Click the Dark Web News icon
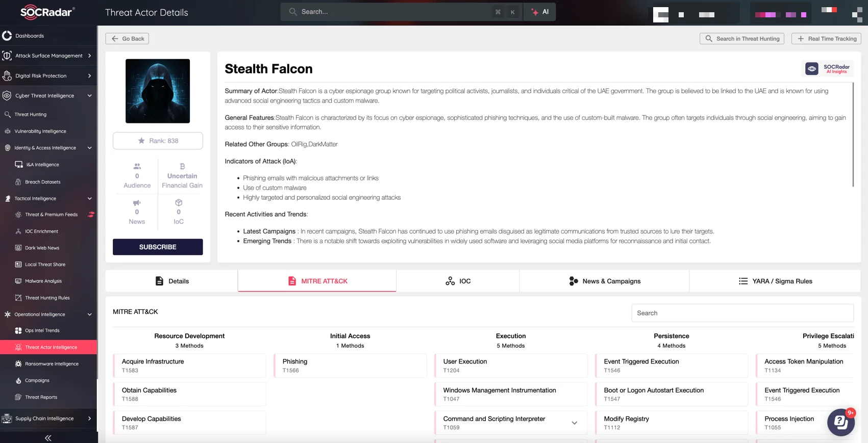 tap(19, 248)
